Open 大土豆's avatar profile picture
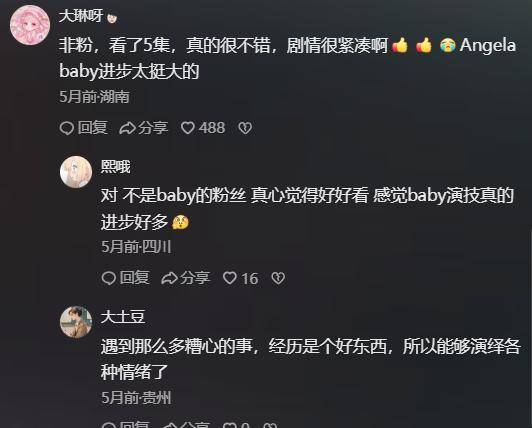 pos(76,322)
